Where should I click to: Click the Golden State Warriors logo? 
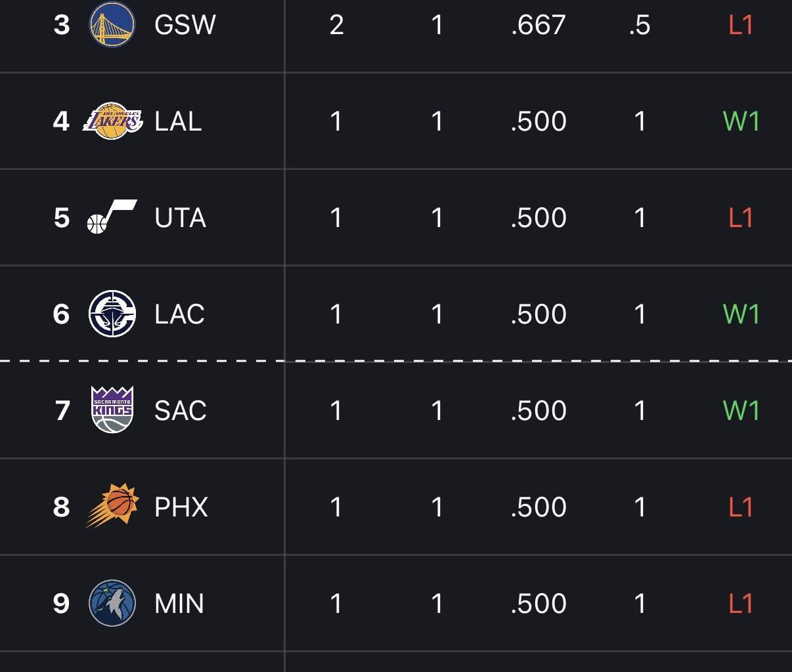pos(113,25)
